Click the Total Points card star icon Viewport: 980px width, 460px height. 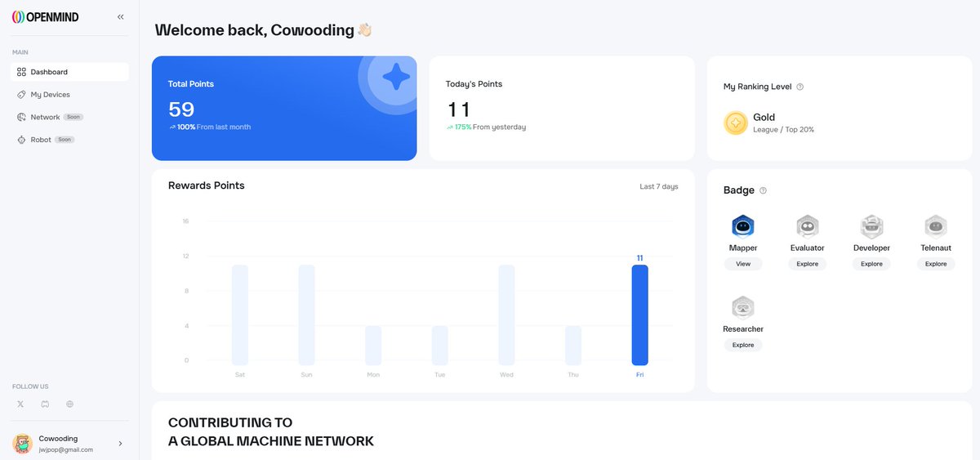(396, 76)
